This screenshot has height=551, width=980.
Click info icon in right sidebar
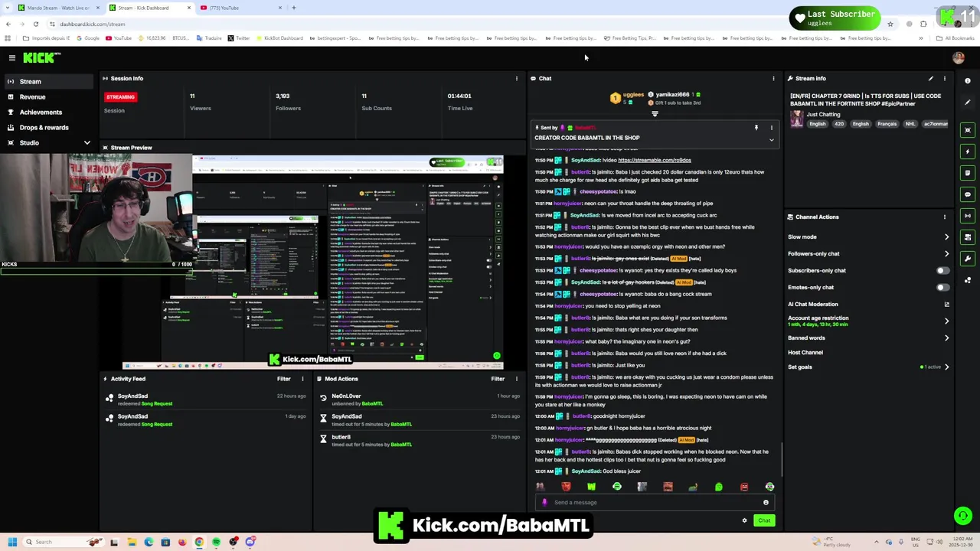tap(968, 80)
